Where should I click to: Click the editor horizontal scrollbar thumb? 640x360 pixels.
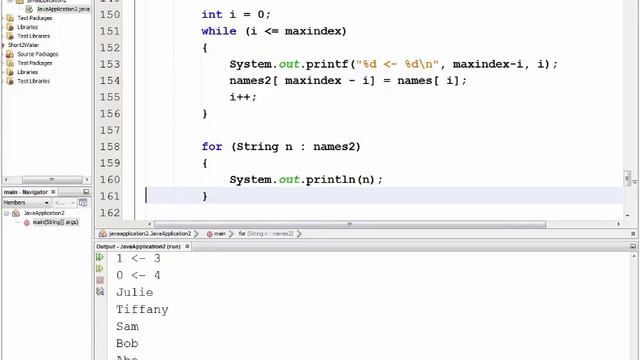(x=349, y=224)
